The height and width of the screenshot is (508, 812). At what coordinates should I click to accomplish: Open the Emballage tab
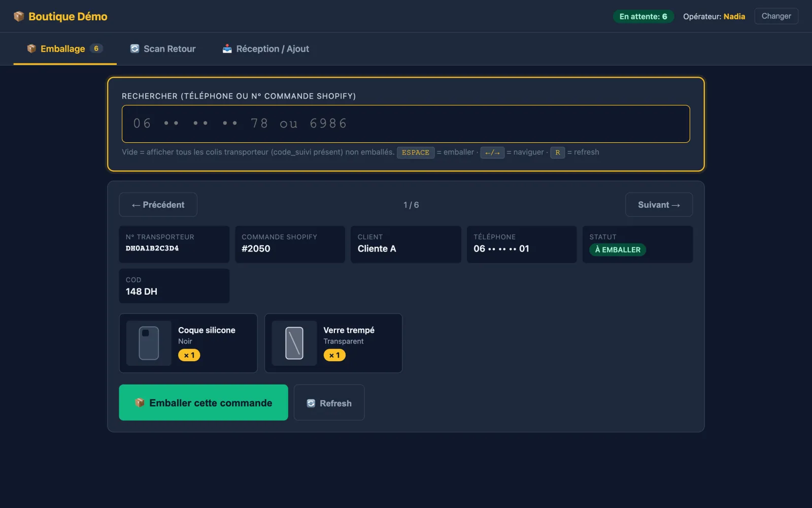coord(65,49)
